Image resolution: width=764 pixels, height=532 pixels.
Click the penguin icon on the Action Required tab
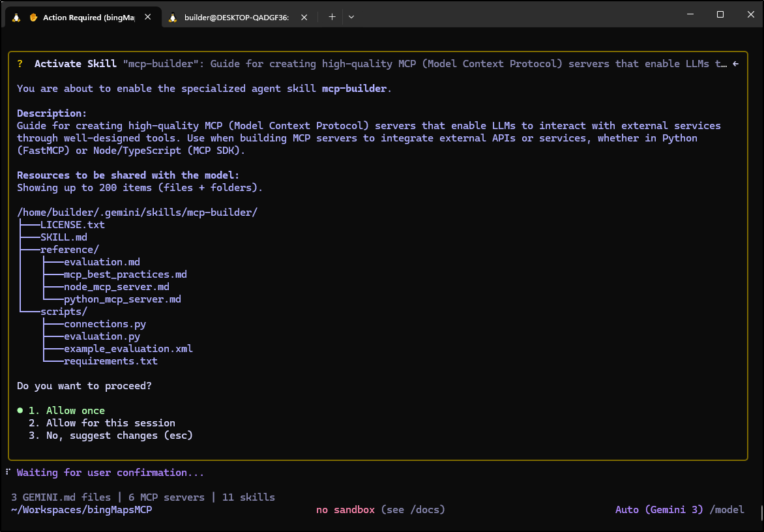[x=16, y=18]
